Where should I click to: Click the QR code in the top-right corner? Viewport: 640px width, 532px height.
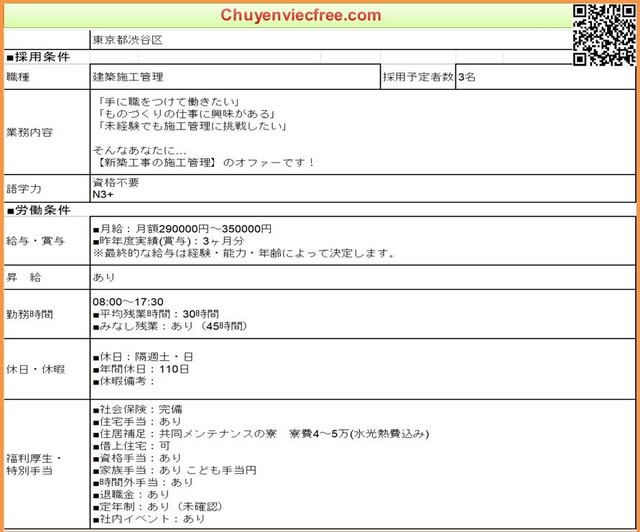pyautogui.click(x=603, y=34)
